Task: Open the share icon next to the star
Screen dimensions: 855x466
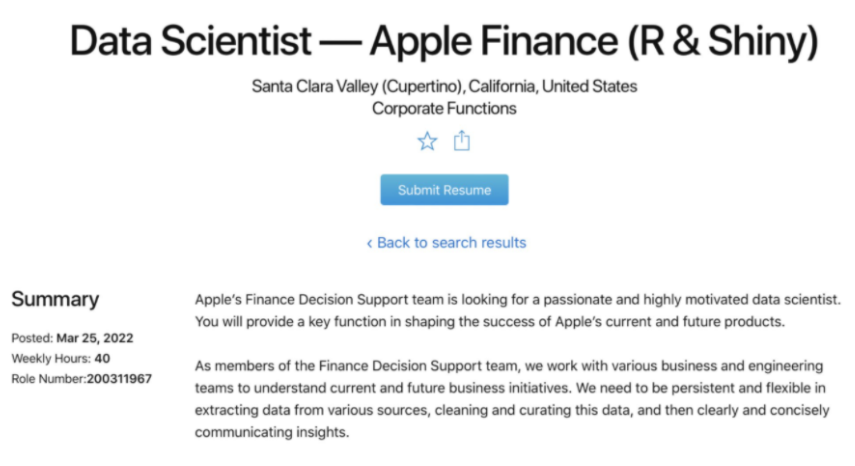Action: [462, 141]
